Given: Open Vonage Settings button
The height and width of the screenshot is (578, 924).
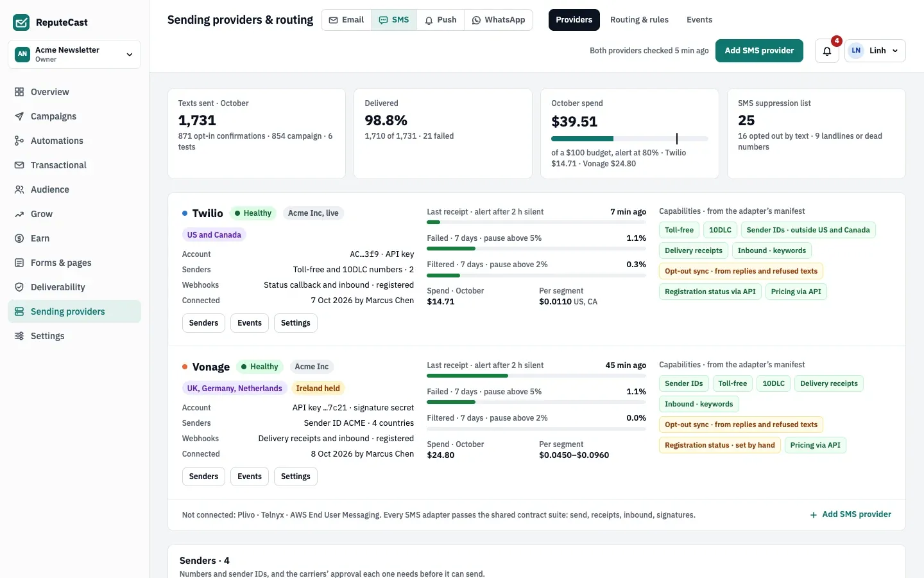Looking at the screenshot, I should coord(296,477).
